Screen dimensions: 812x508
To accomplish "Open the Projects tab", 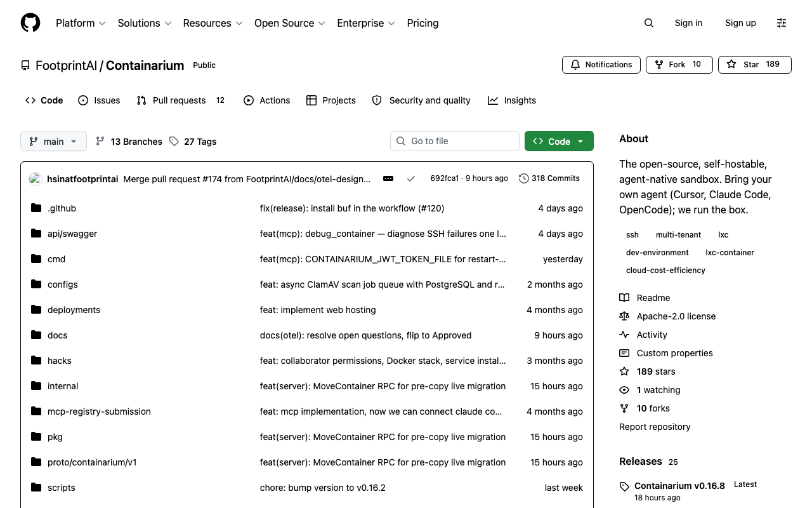I will pyautogui.click(x=331, y=100).
